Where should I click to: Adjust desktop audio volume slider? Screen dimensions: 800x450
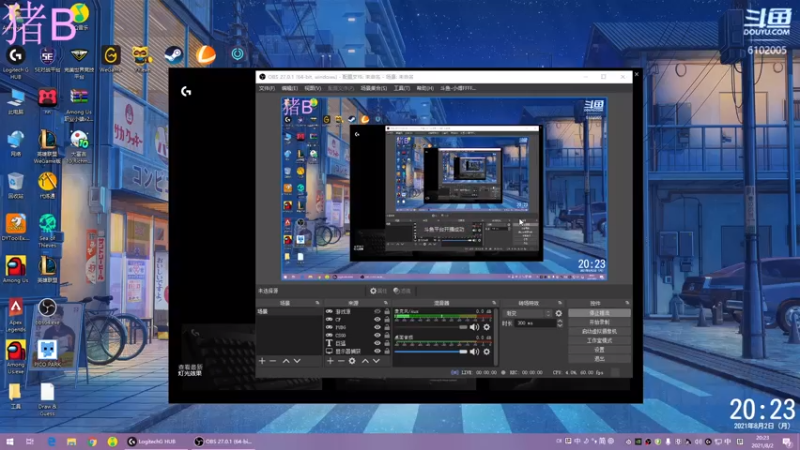[431, 352]
